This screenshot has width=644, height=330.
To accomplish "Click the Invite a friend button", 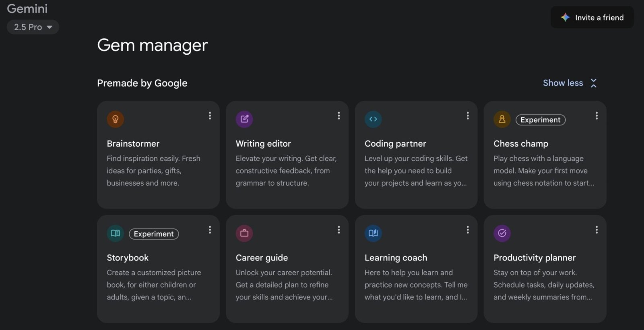I will (x=592, y=17).
